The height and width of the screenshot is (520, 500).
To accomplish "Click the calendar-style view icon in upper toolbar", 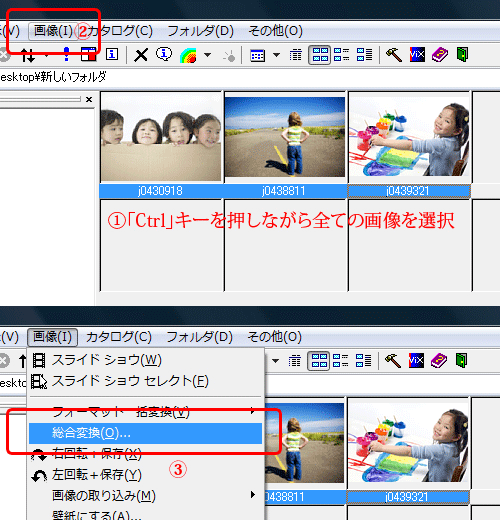I will pos(258,55).
